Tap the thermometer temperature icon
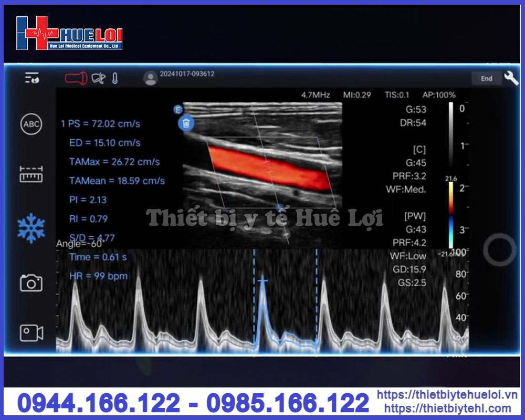 [115, 78]
